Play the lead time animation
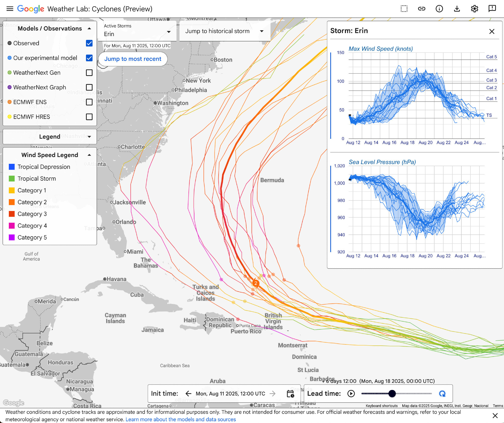 (351, 393)
